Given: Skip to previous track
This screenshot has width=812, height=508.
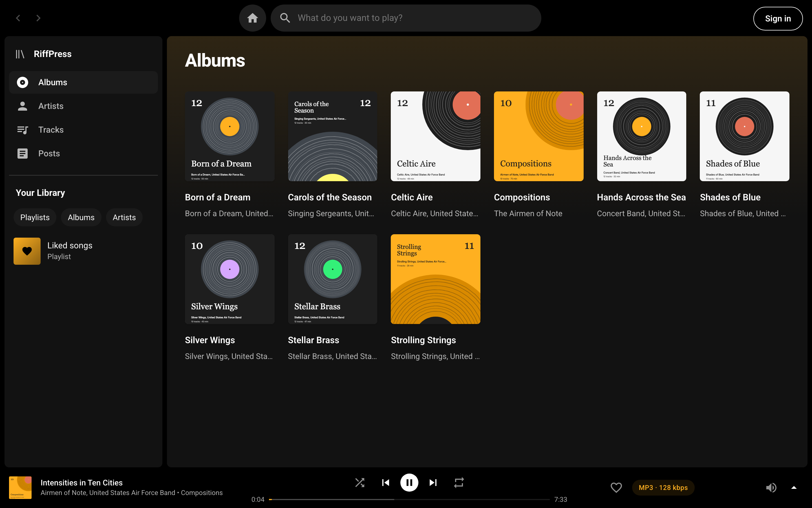Looking at the screenshot, I should click(385, 483).
